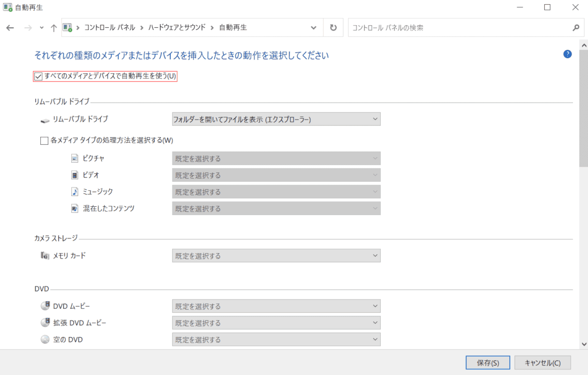
Task: Toggle すべてのメディアとデバイスで自動再生を使う checkbox
Action: tap(38, 76)
